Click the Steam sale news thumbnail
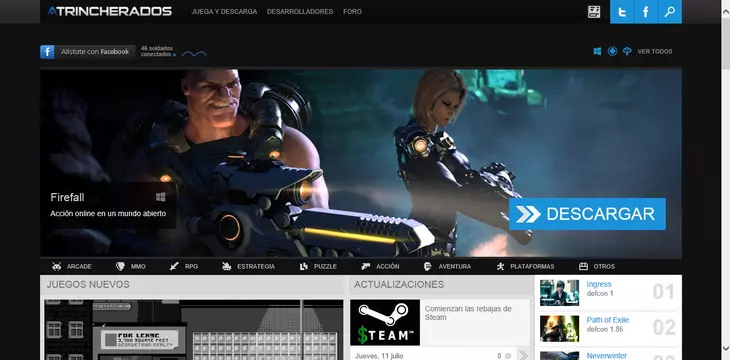The height and width of the screenshot is (360, 730). (x=385, y=322)
